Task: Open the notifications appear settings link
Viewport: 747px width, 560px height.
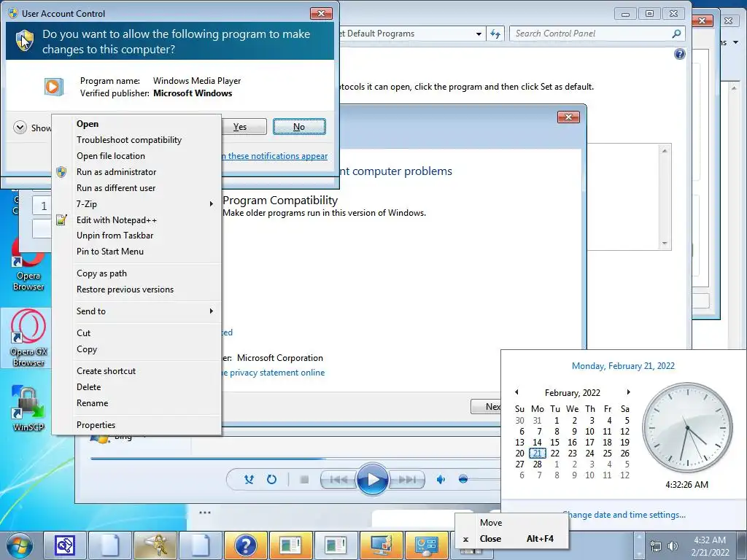Action: pos(275,156)
